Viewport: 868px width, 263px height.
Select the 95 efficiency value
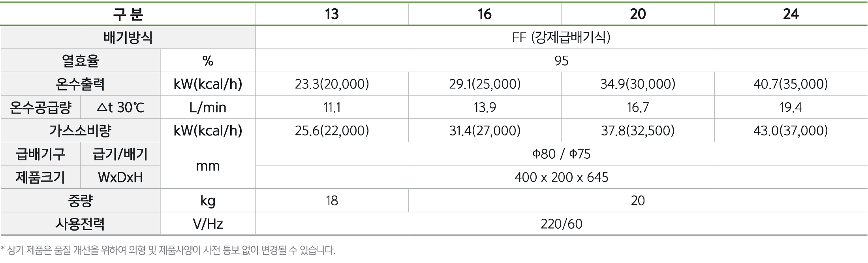tap(561, 61)
